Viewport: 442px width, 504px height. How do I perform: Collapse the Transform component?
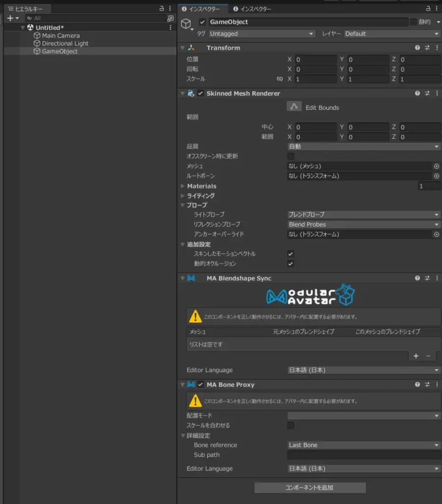[x=182, y=48]
